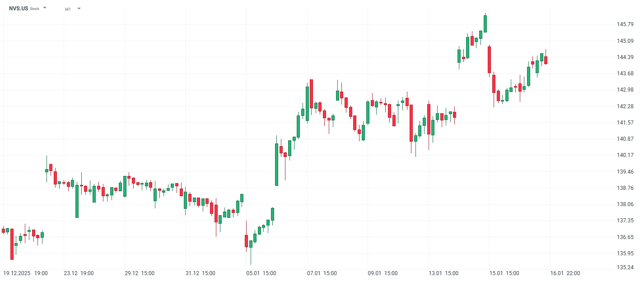The image size is (644, 281).
Task: Click the 144.39 price axis label
Action: pyautogui.click(x=625, y=57)
